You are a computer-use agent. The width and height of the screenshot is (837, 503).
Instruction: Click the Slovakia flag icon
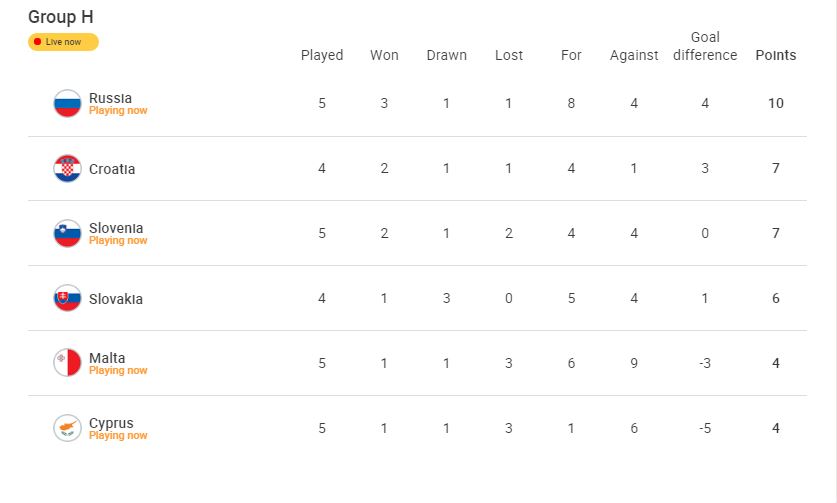(67, 299)
